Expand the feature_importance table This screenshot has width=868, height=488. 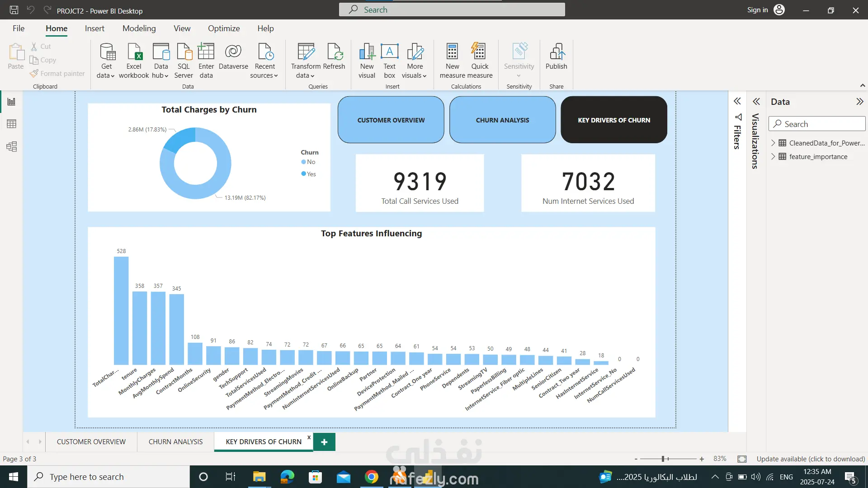click(773, 156)
